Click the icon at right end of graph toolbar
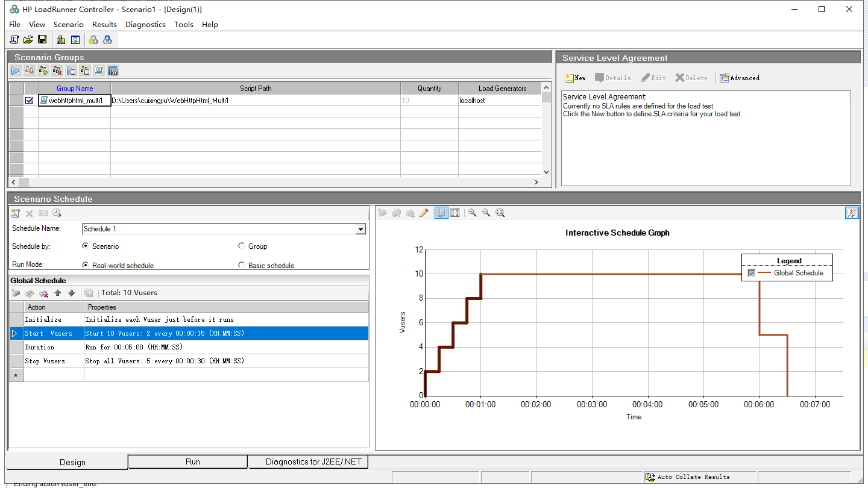The image size is (868, 488). 852,213
